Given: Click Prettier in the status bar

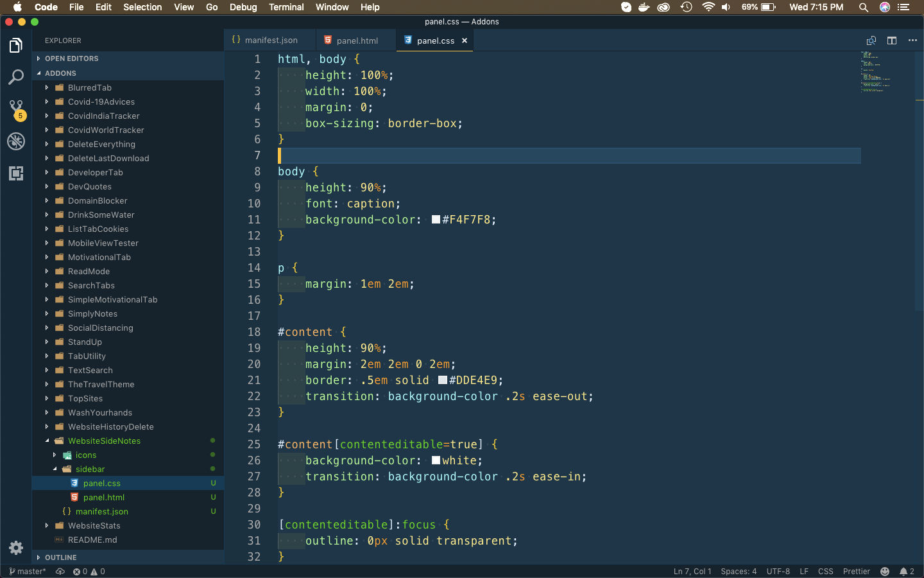Looking at the screenshot, I should coord(857,572).
